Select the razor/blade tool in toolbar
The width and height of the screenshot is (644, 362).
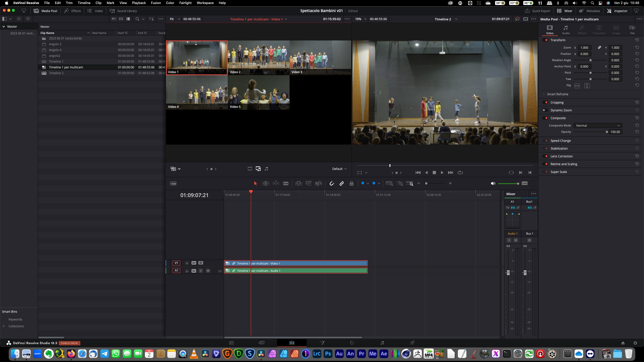286,184
